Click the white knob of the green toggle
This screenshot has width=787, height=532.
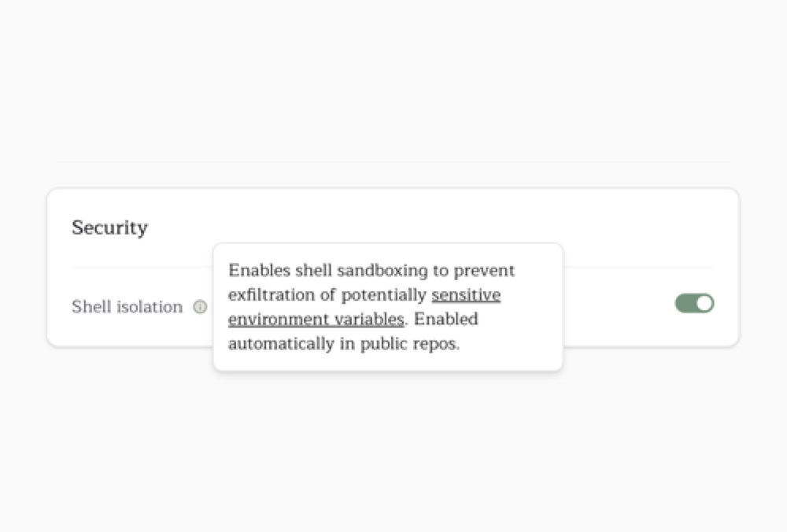[704, 303]
